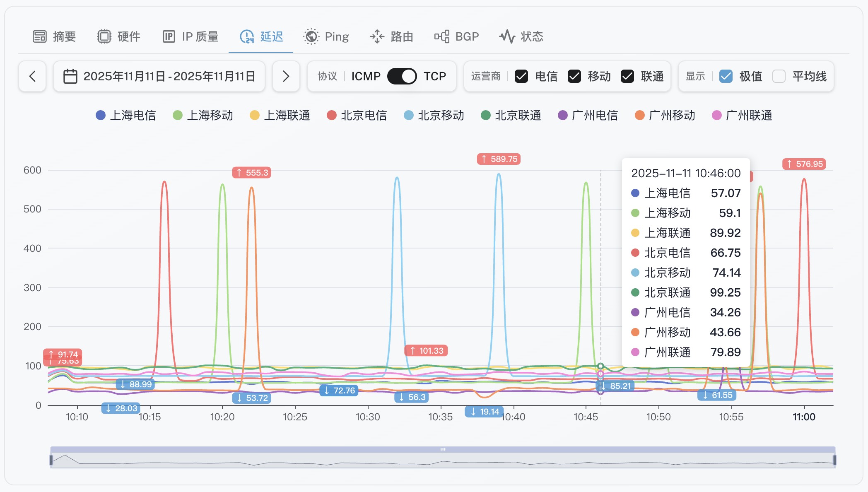The image size is (868, 492).
Task: Go to next date with right chevron
Action: coord(286,76)
